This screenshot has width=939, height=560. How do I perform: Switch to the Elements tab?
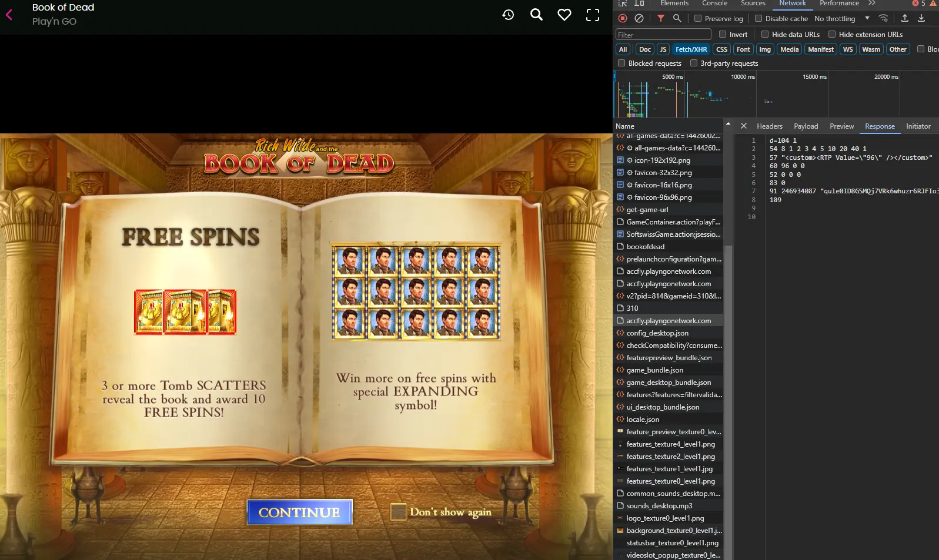pyautogui.click(x=674, y=4)
